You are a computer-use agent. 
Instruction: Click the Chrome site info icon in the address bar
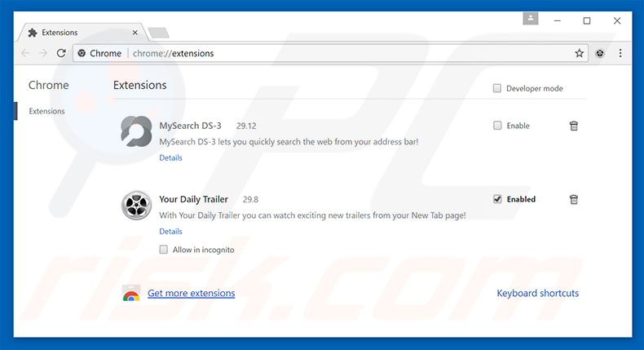pos(82,53)
